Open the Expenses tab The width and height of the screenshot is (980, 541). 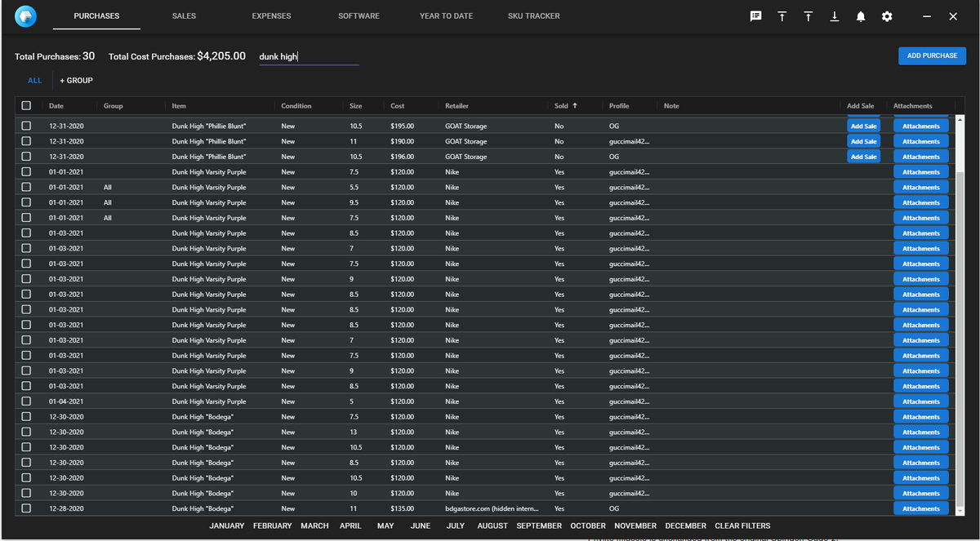coord(271,16)
